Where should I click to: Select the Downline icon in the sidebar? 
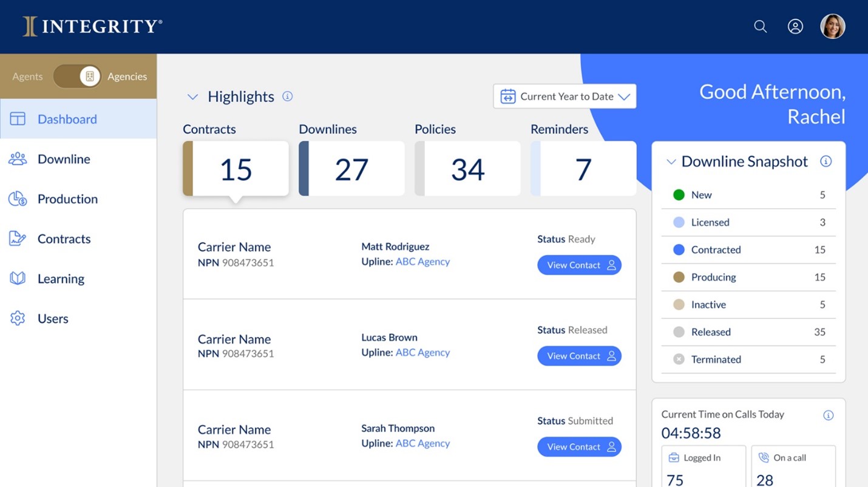(x=17, y=158)
